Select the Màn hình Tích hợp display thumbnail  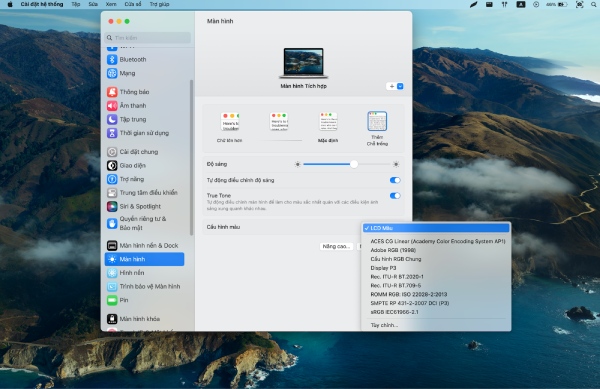[303, 63]
